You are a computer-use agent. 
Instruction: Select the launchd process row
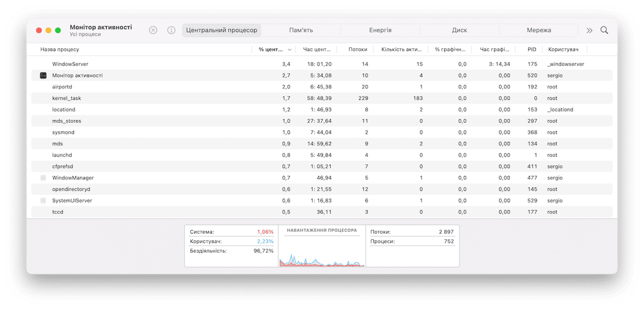(322, 155)
